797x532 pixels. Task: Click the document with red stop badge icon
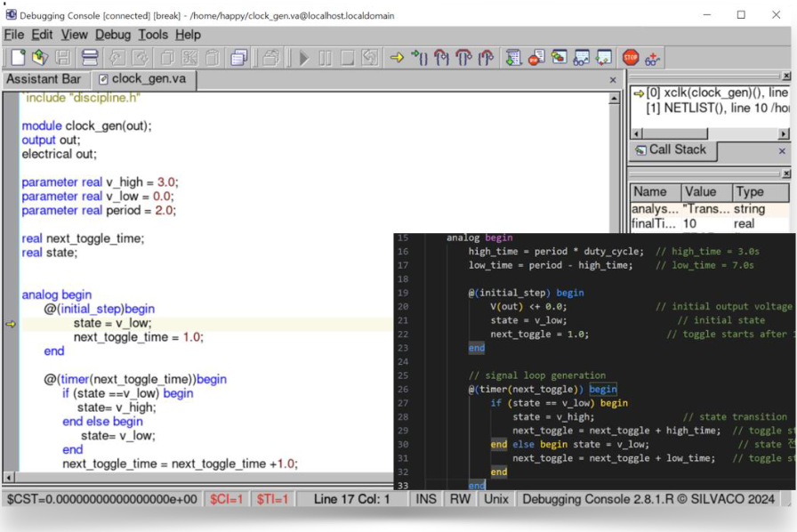tap(536, 58)
